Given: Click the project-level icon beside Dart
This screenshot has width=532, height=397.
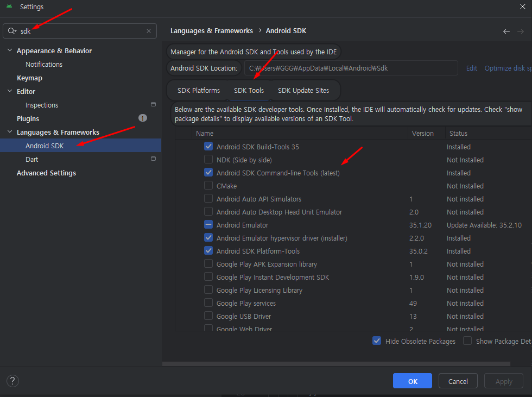Looking at the screenshot, I should pyautogui.click(x=153, y=159).
